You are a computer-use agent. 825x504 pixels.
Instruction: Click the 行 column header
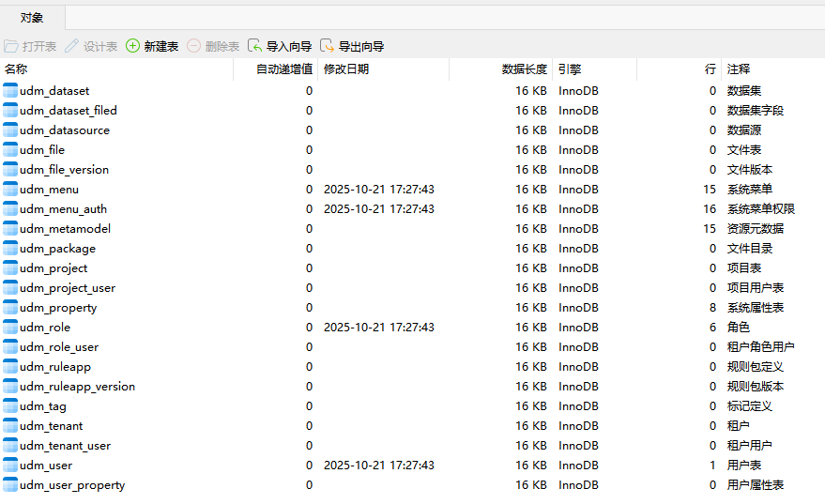click(x=710, y=69)
